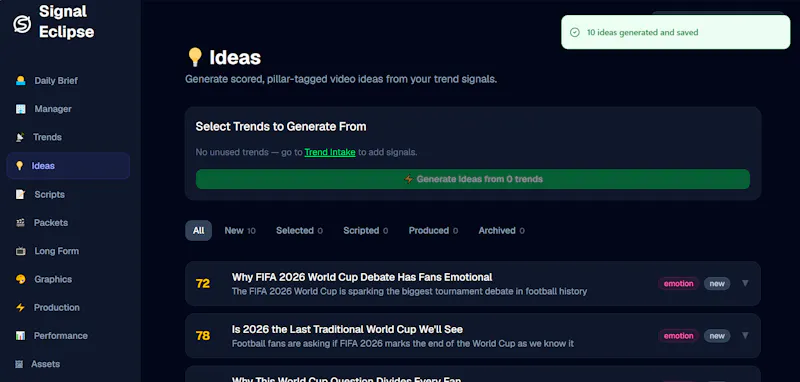This screenshot has width=800, height=382.
Task: Click score 78 on second idea
Action: coord(203,336)
